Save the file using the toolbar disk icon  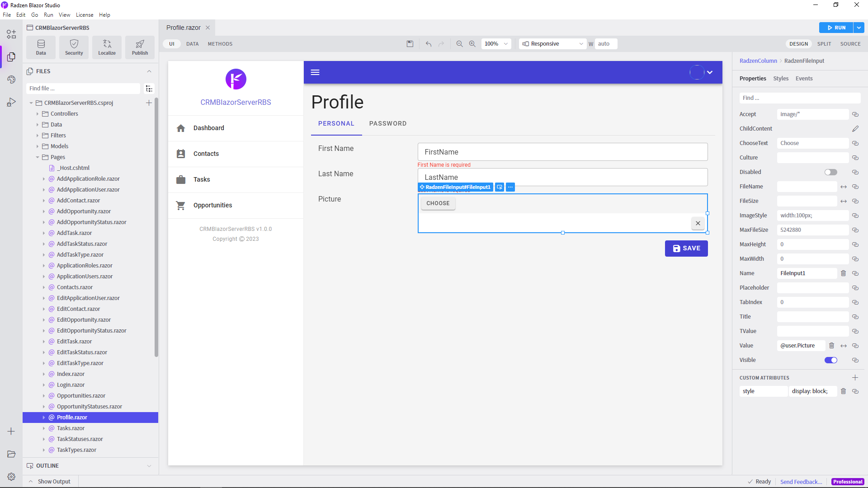point(410,44)
